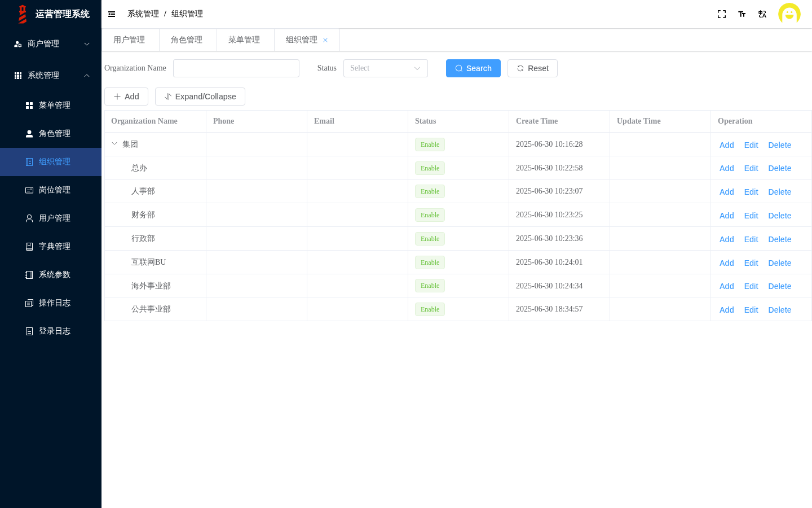Go to 操作日志 sidebar item
Screen dimensions: 812x508
[51, 303]
